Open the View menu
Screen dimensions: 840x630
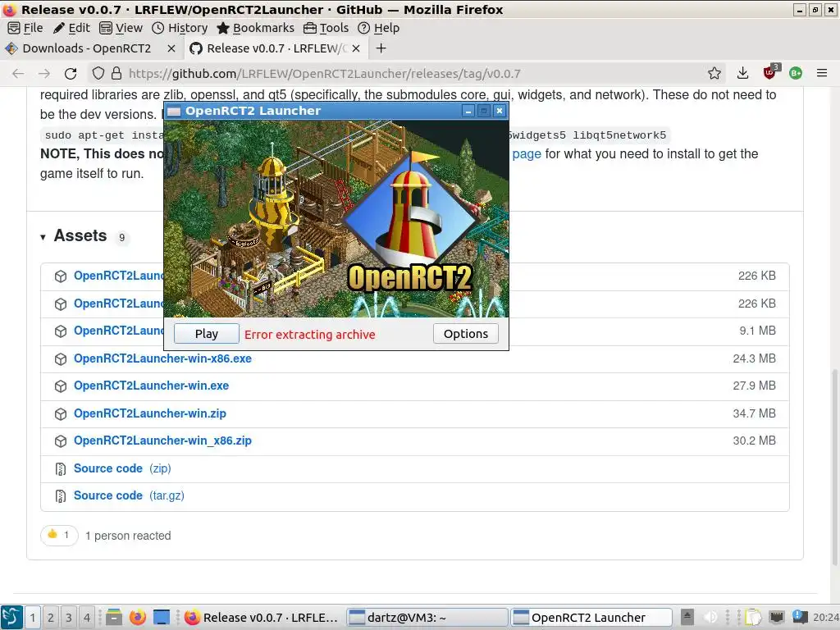coord(121,28)
